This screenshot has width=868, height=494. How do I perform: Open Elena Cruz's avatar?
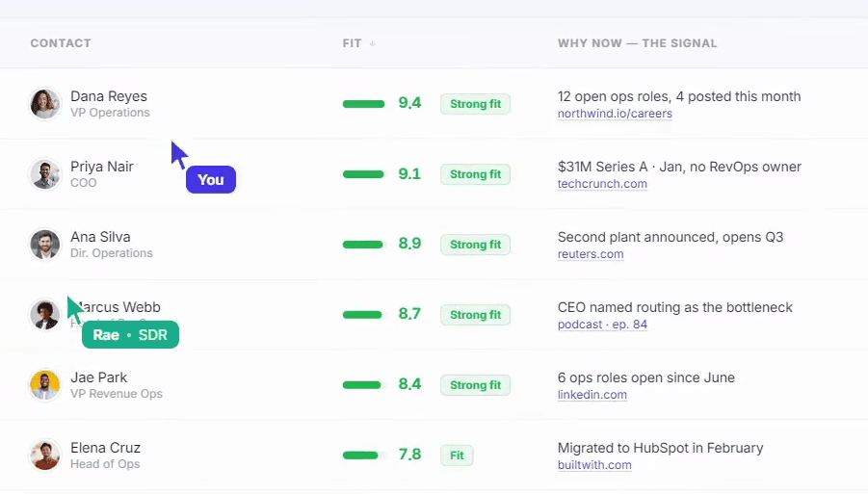click(45, 455)
